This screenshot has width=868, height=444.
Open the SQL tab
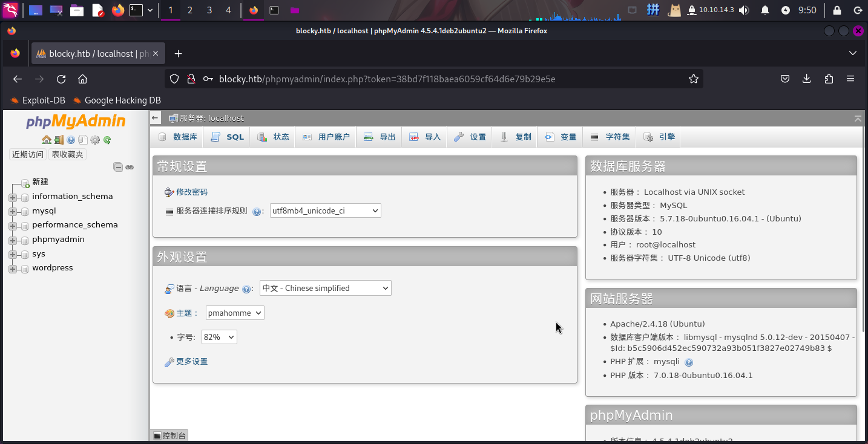[227, 137]
